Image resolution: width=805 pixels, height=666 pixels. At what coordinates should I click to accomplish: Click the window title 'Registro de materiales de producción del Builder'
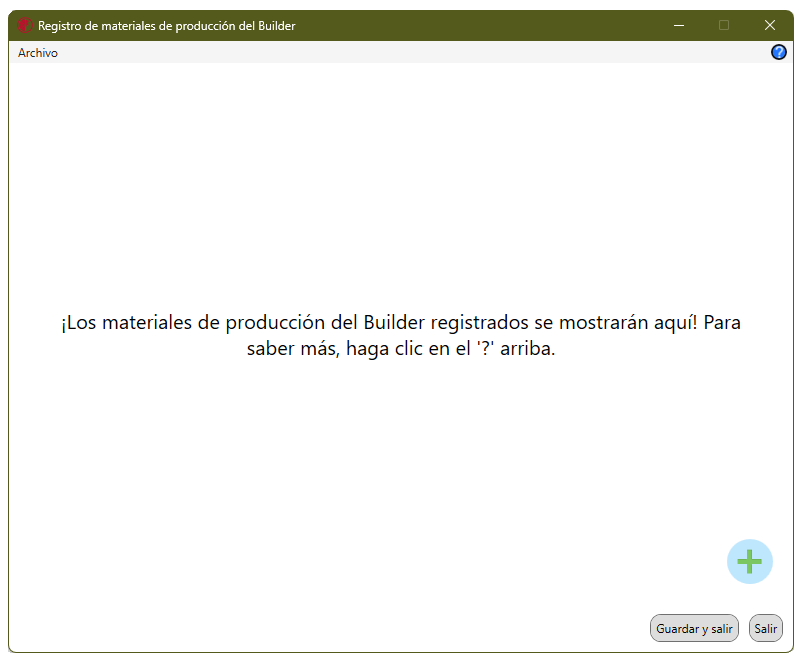[167, 26]
